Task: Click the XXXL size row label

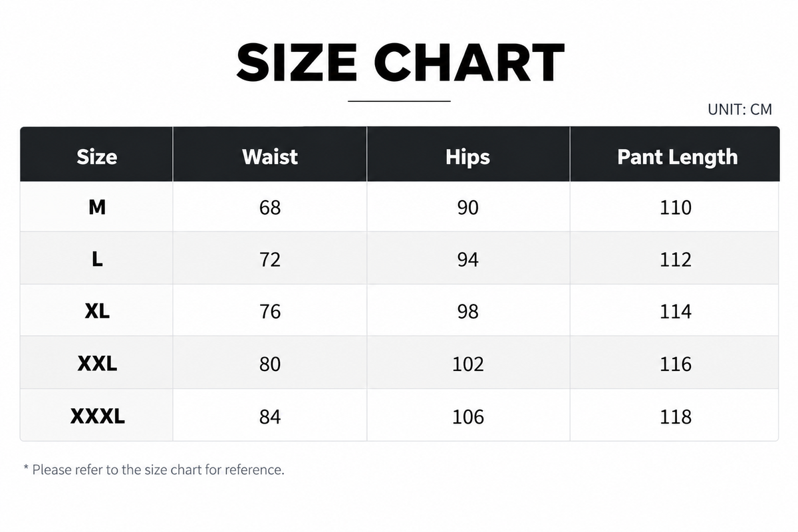Action: [x=97, y=416]
